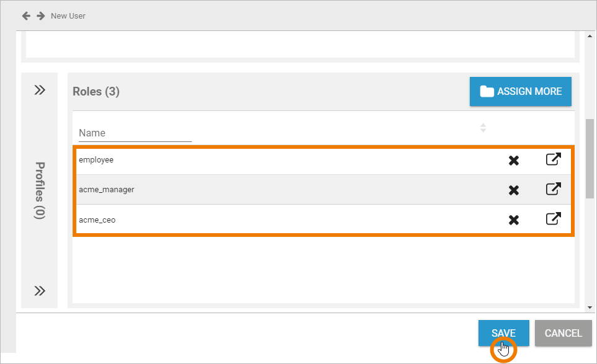Expand Profiles panel using bottom chevron
The width and height of the screenshot is (597, 364).
coord(40,291)
